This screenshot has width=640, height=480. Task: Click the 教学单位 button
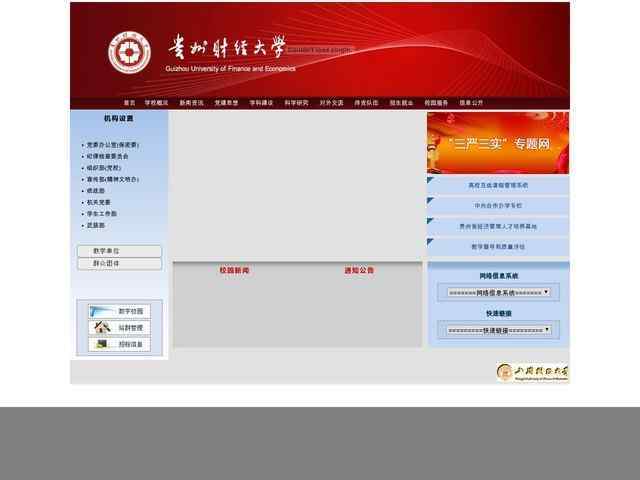119,251
